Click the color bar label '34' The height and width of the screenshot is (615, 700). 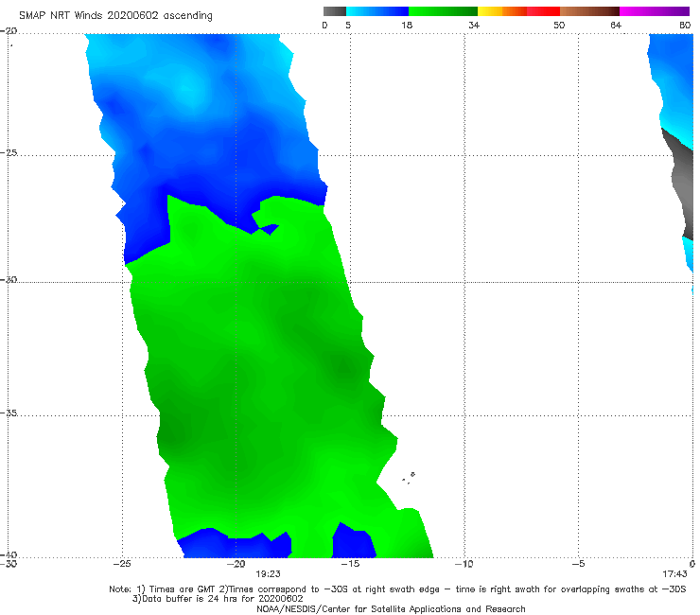[474, 25]
